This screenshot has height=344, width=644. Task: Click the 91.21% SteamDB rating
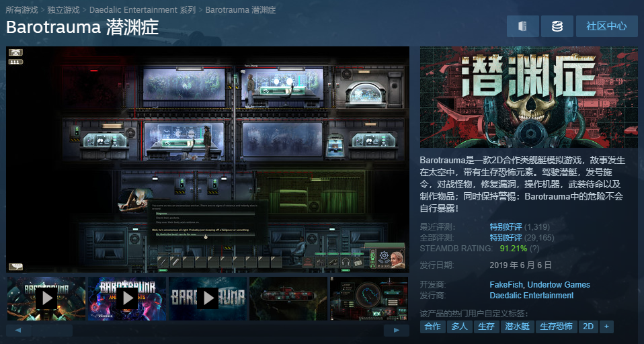pos(514,249)
